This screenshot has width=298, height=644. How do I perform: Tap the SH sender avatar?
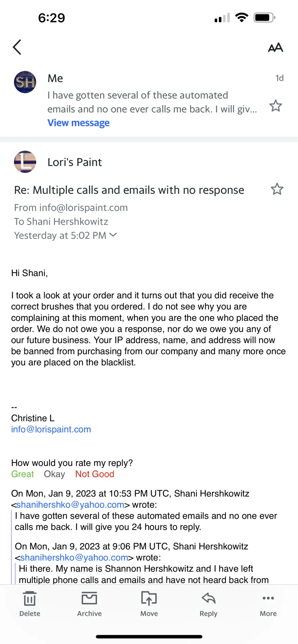tap(25, 82)
